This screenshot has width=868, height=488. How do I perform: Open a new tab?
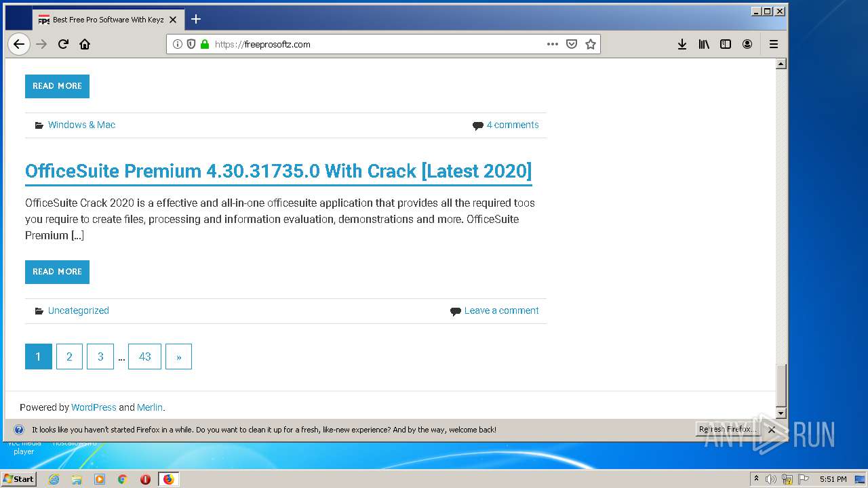(x=196, y=19)
